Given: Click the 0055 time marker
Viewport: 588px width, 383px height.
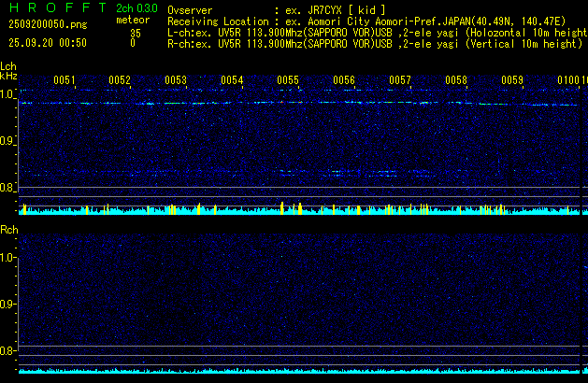Looking at the screenshot, I should click(x=288, y=80).
